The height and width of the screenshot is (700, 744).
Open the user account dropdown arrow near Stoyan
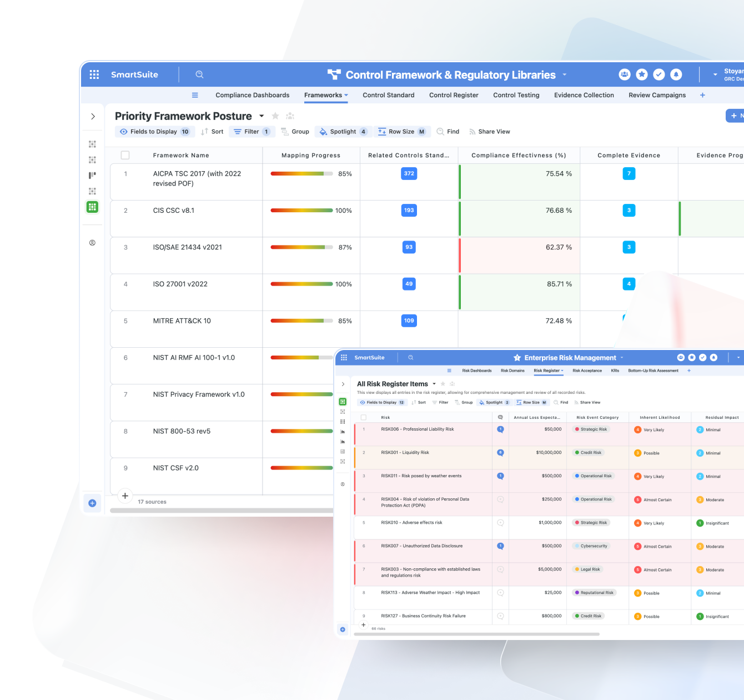pos(715,74)
